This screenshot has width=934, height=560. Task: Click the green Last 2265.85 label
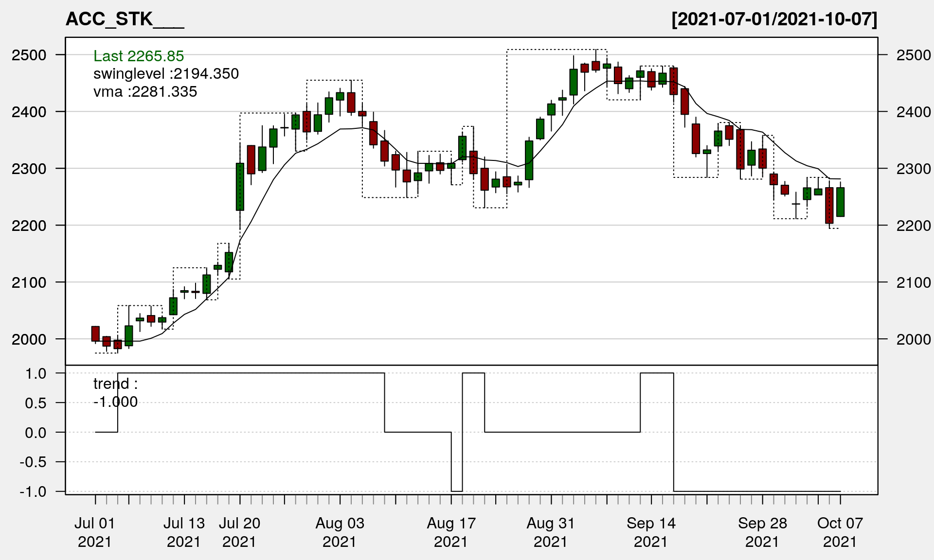coord(139,56)
